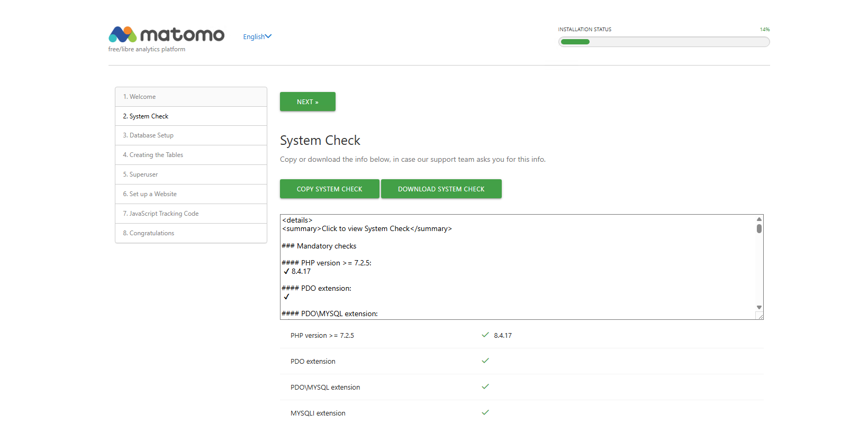Click the textarea scroll up arrow
This screenshot has height=424, width=868.
[x=759, y=219]
